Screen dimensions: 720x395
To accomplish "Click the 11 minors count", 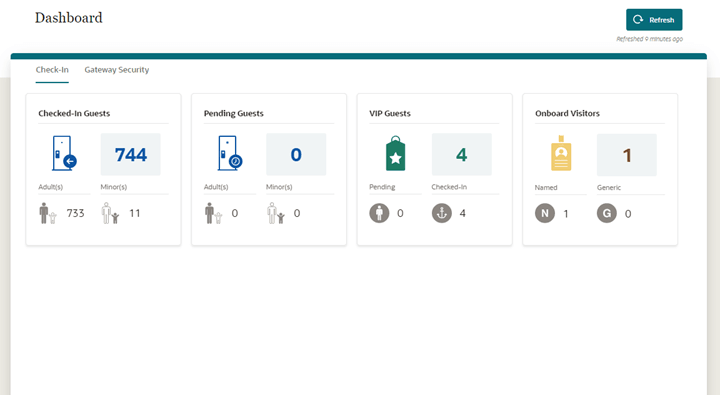I will (135, 213).
